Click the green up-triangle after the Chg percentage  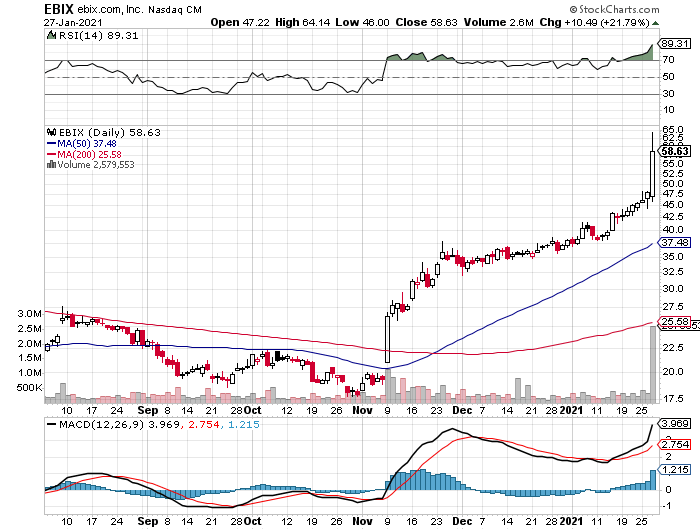coord(655,23)
